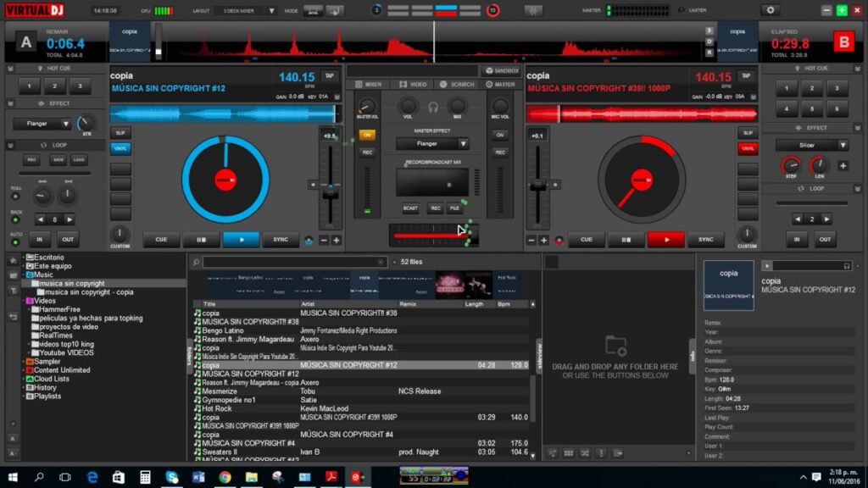Click the headphones icon in the mixer
Viewport: 868px width, 488px height.
pos(433,108)
